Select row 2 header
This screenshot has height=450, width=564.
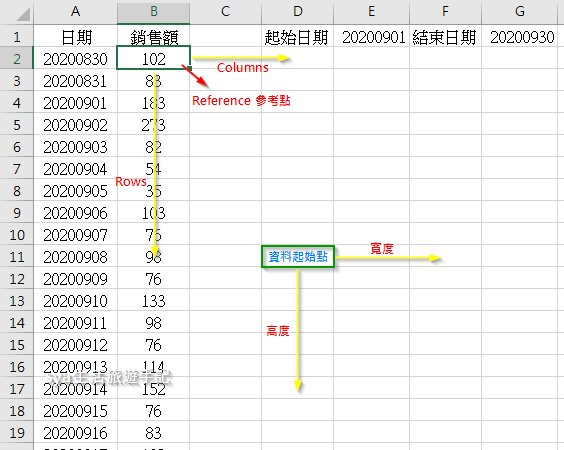(x=17, y=59)
